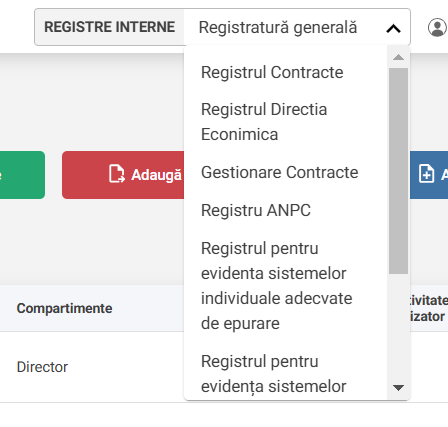Click the blue add button at the right edge
Image resolution: width=448 pixels, height=427 pixels.
[x=429, y=175]
